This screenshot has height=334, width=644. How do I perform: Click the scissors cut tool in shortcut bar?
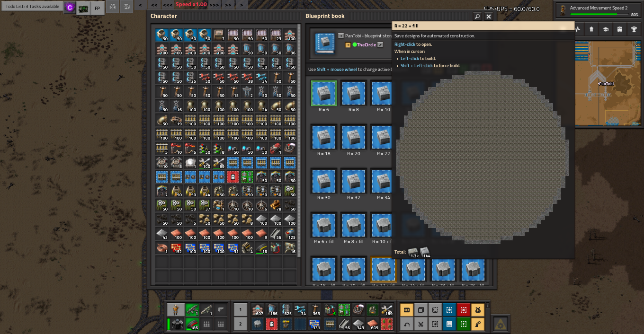420,324
